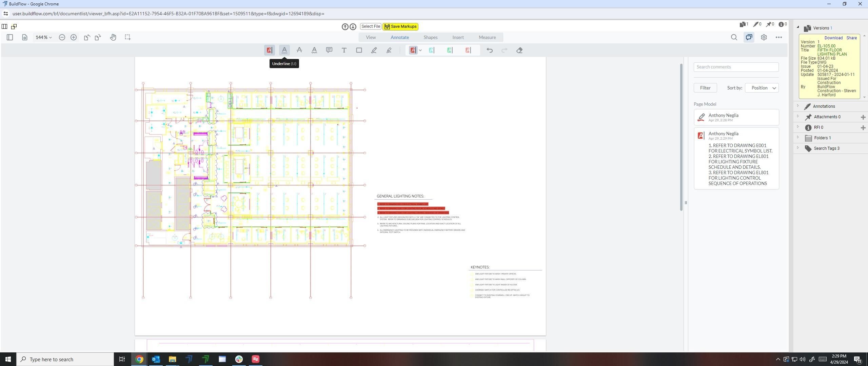Screen dimensions: 868x366
Task: Click the Undo arrow in the toolbar
Action: 489,50
